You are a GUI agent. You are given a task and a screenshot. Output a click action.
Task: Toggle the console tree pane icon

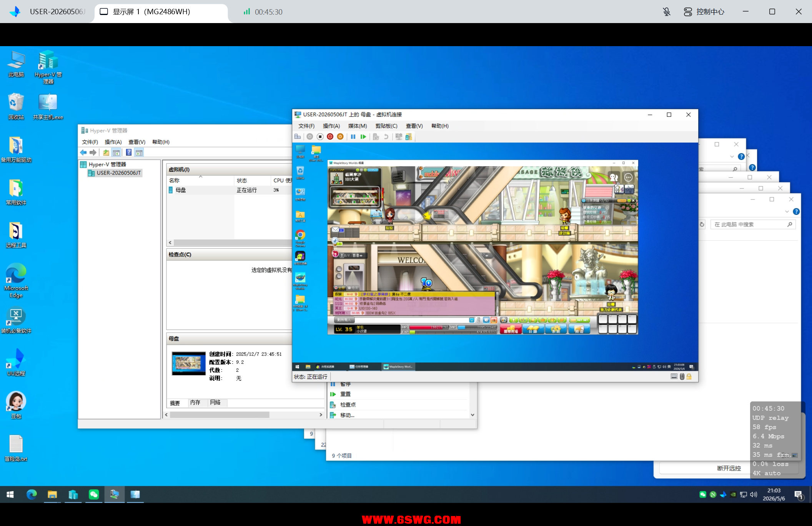tap(116, 153)
